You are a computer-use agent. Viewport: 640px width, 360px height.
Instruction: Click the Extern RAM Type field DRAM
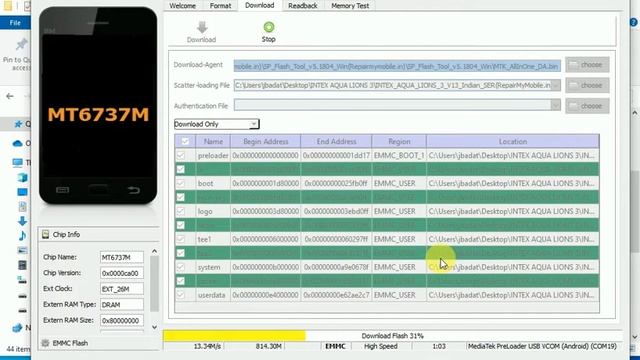click(122, 304)
